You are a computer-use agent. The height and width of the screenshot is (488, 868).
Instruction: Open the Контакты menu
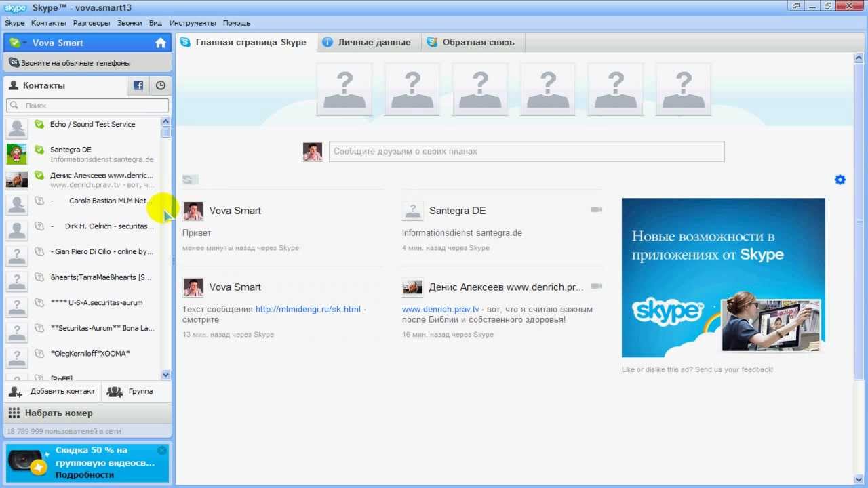[49, 23]
